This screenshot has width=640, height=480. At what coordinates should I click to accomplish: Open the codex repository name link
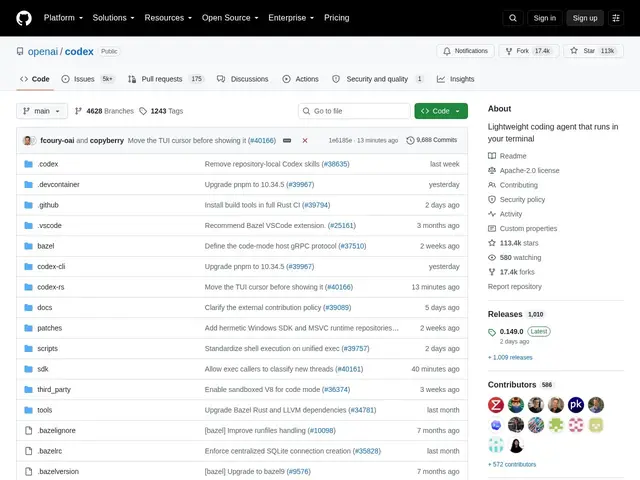[x=79, y=51]
